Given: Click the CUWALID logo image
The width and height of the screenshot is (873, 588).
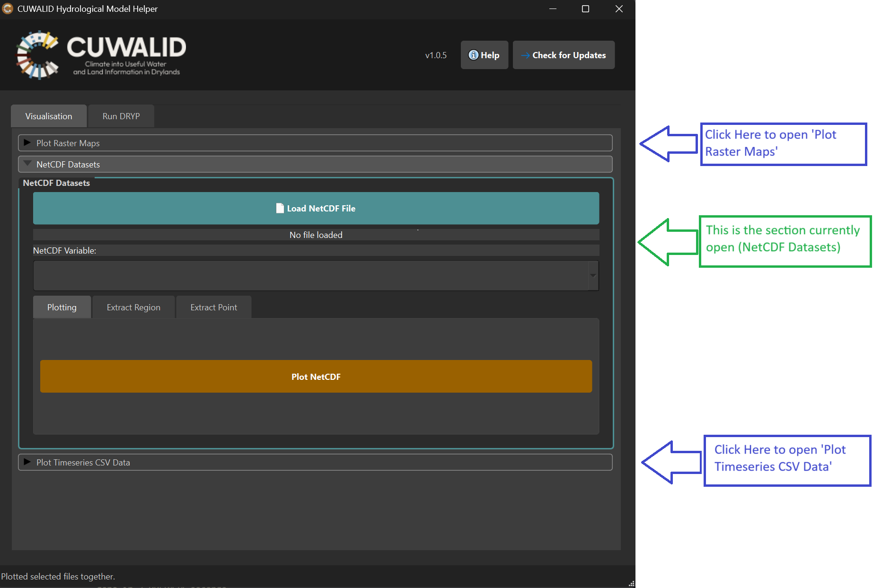Looking at the screenshot, I should [x=101, y=55].
